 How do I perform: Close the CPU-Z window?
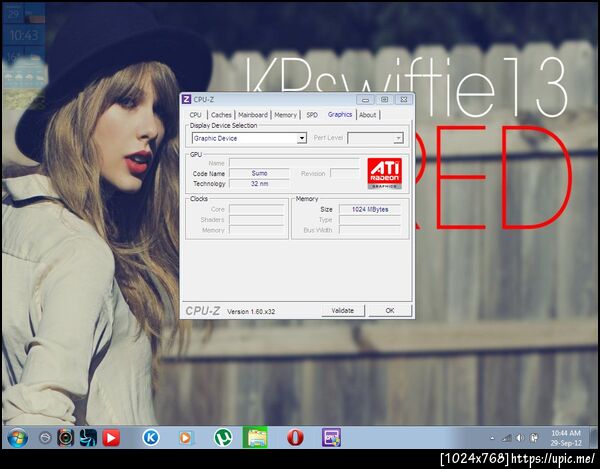pos(404,100)
